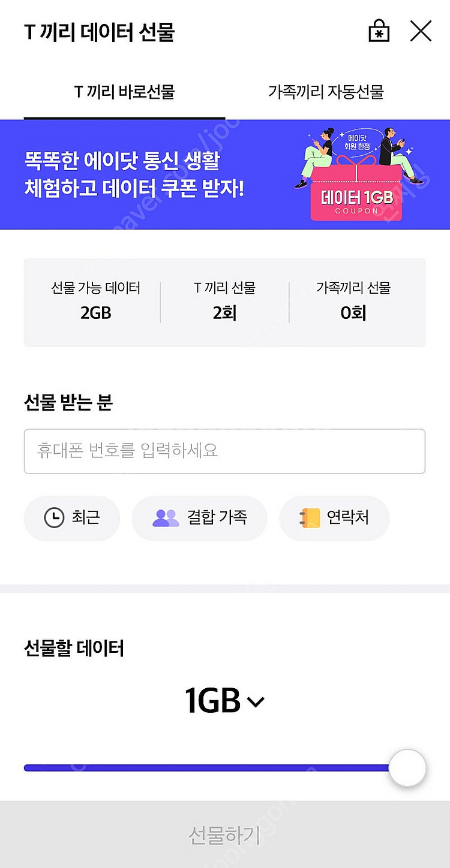Tap the 결합 가족 people icon
The width and height of the screenshot is (450, 868).
[x=166, y=518]
